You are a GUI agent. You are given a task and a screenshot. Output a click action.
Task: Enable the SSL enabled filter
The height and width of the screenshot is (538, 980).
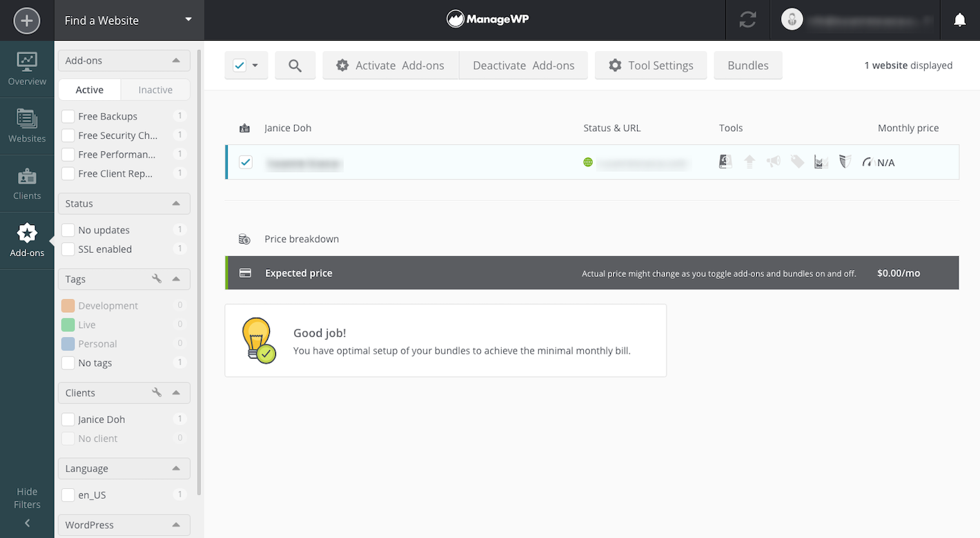point(68,249)
